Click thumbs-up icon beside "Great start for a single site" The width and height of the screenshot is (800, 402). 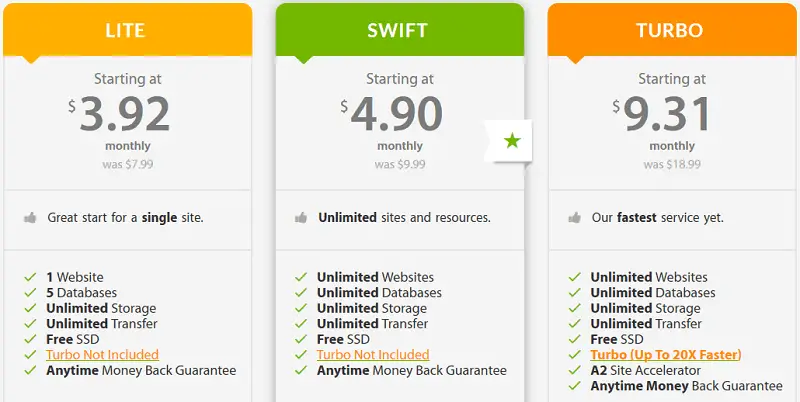click(30, 218)
